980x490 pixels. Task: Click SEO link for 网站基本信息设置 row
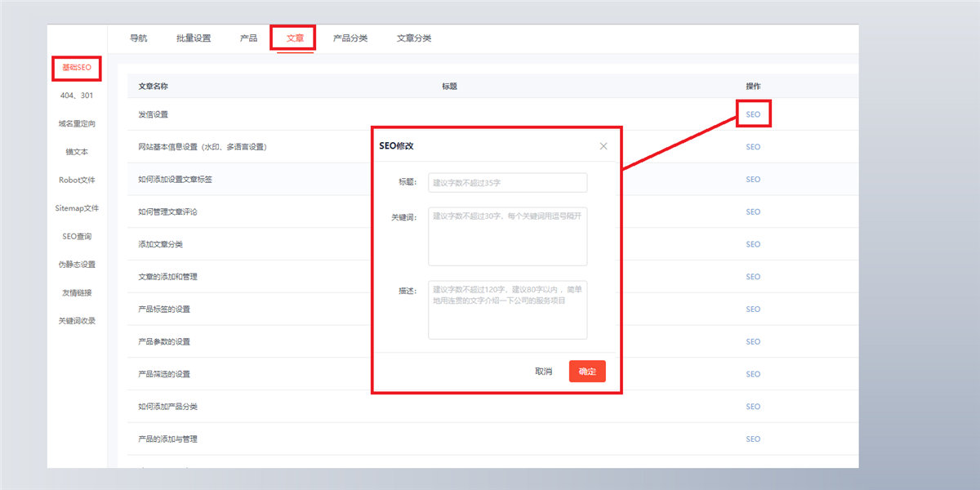point(753,147)
